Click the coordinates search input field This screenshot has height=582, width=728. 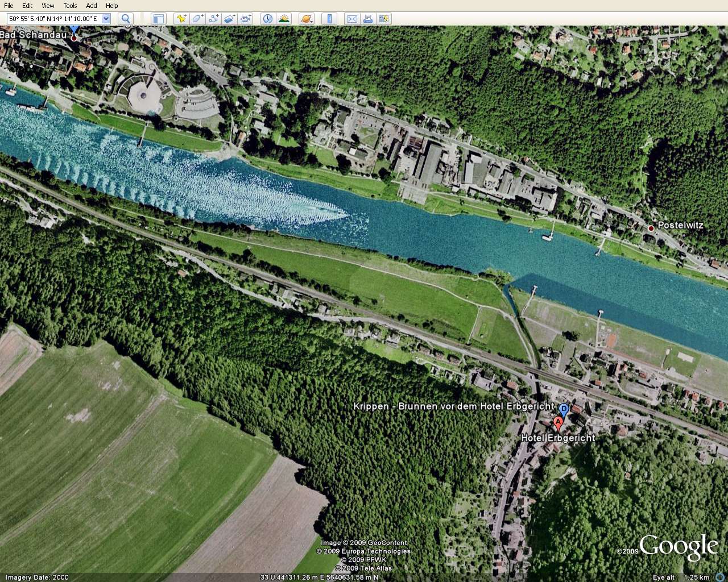point(53,19)
